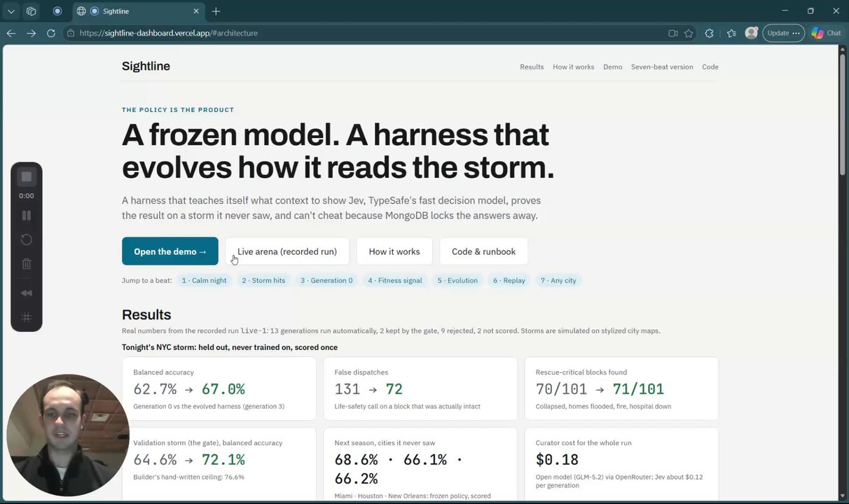Click the browser back arrow
The width and height of the screenshot is (849, 504).
(11, 33)
